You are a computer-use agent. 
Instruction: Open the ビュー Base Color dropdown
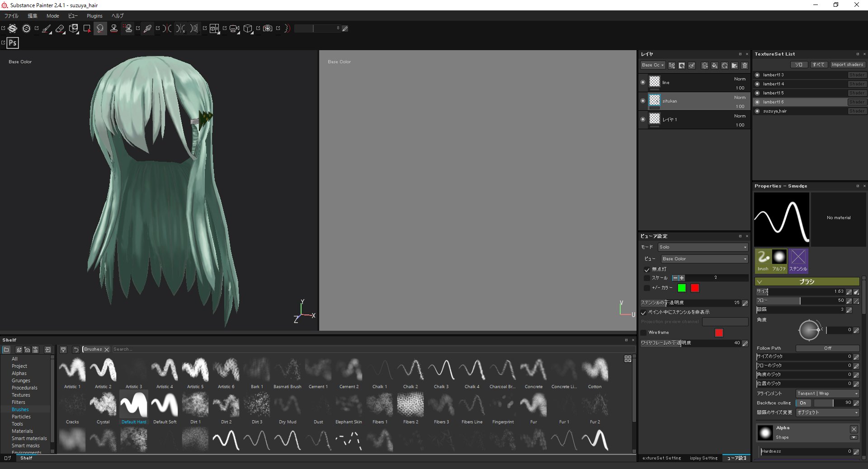[x=704, y=259]
